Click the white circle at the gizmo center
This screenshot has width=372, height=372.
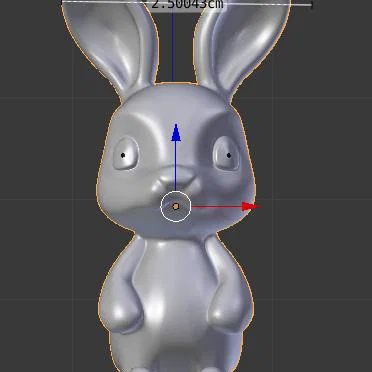176,207
